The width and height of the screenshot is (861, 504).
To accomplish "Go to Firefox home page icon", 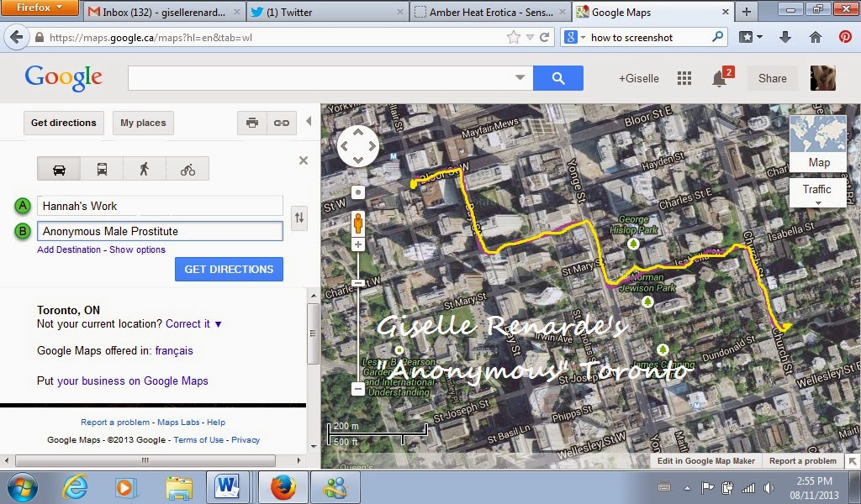I will point(816,37).
